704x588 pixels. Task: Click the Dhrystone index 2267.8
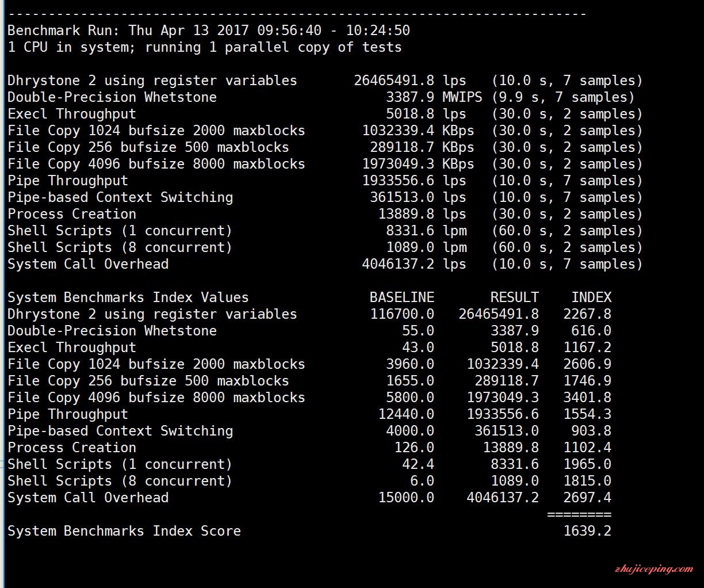pos(588,314)
